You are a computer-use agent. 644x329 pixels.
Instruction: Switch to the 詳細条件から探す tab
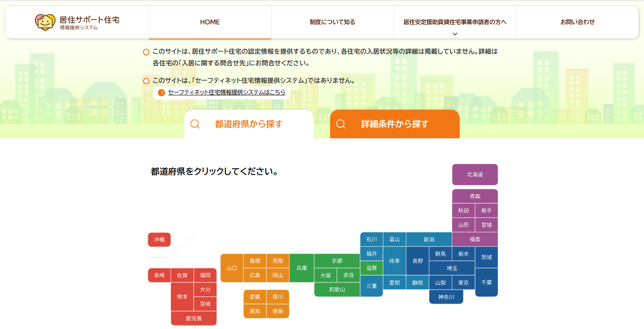(x=395, y=124)
